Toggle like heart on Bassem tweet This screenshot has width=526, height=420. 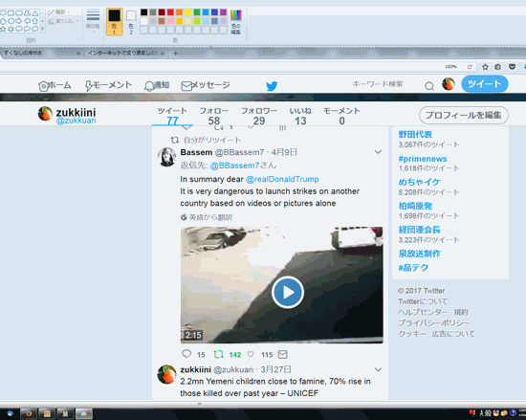point(251,354)
